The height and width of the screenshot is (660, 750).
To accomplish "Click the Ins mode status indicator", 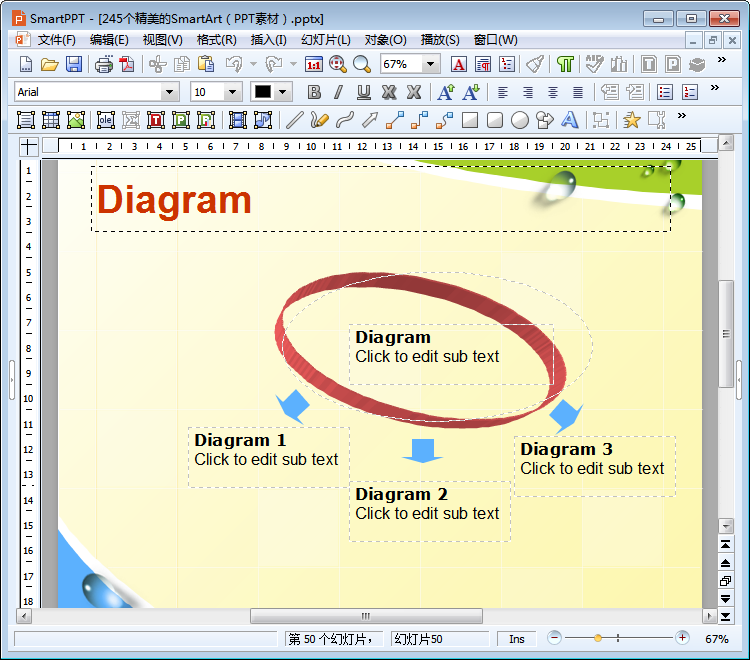I will tap(516, 638).
